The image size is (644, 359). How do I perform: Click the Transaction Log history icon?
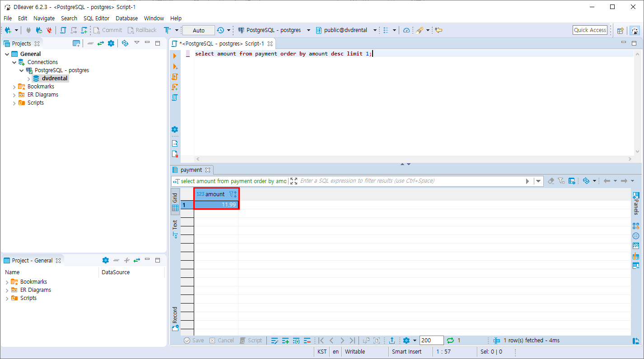click(220, 30)
